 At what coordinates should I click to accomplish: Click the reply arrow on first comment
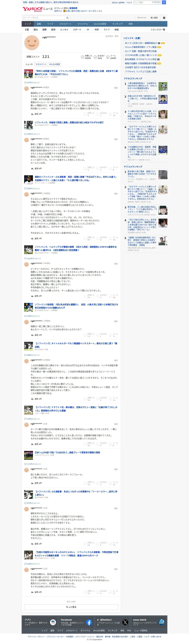(32, 114)
